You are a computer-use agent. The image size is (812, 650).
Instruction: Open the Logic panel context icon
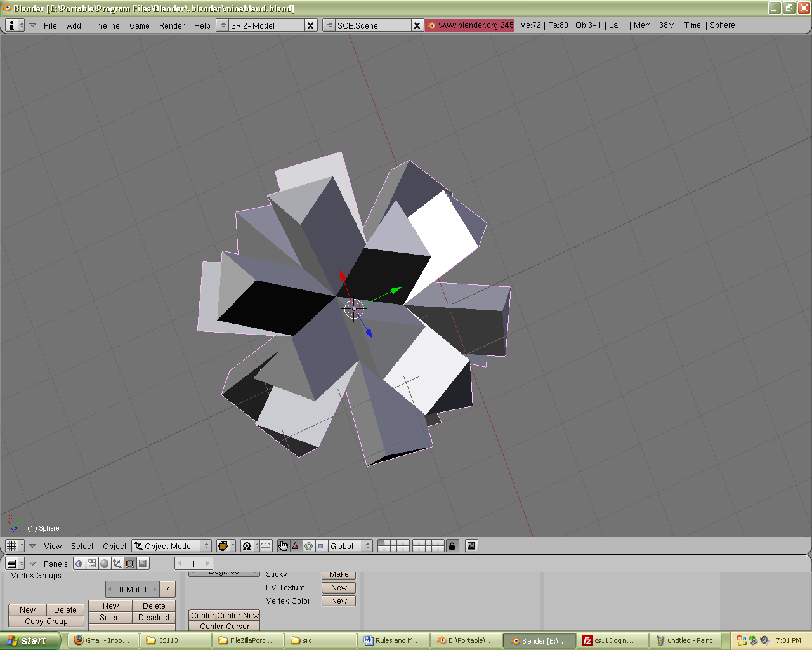click(79, 564)
